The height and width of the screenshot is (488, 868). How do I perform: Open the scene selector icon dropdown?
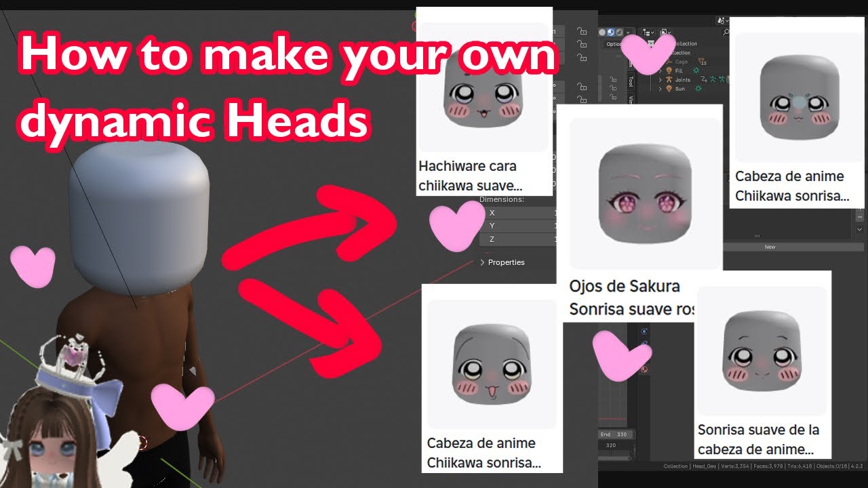[x=723, y=22]
